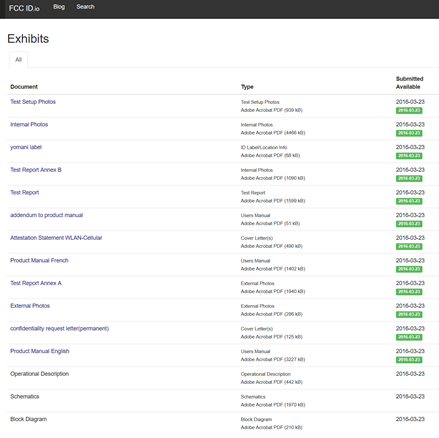Click the Submitted Available column header
Screen dimensions: 439x438
(410, 83)
